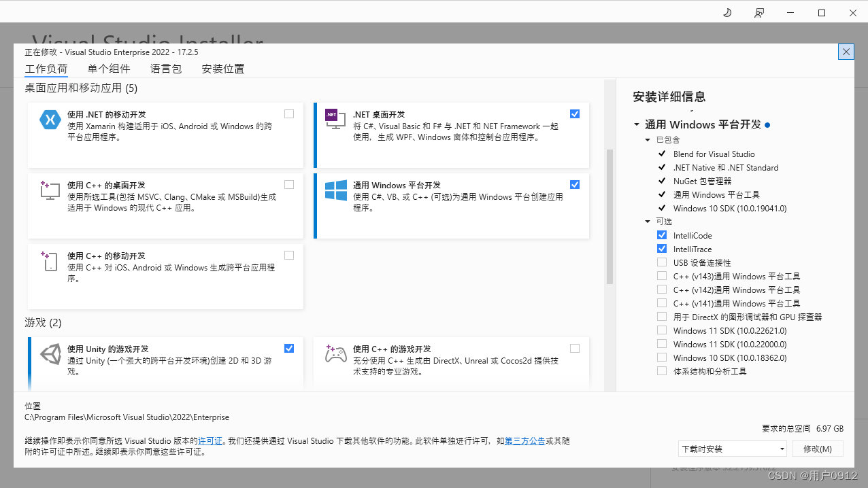Screen dimensions: 868x488
Task: Uncheck the universal Windows platform development workload
Action: click(575, 185)
